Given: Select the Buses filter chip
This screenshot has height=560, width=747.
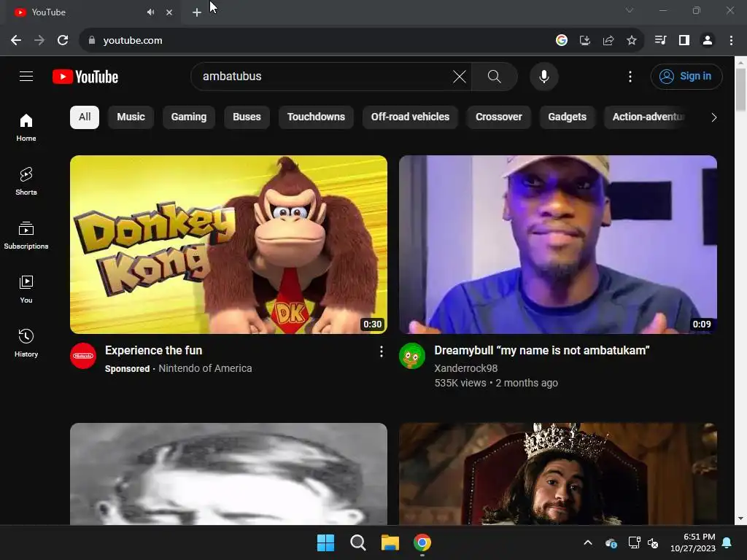Looking at the screenshot, I should pyautogui.click(x=247, y=117).
